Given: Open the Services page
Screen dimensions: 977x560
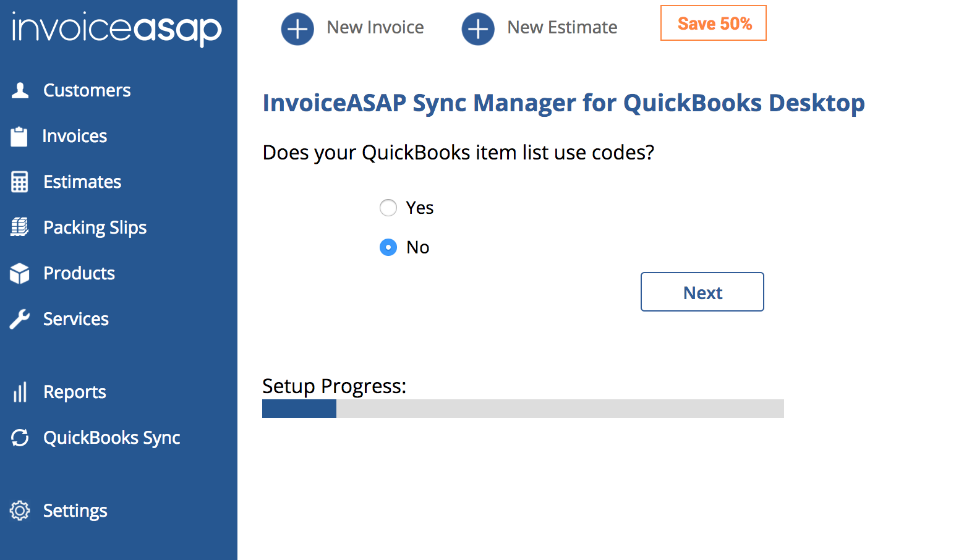Looking at the screenshot, I should tap(76, 319).
